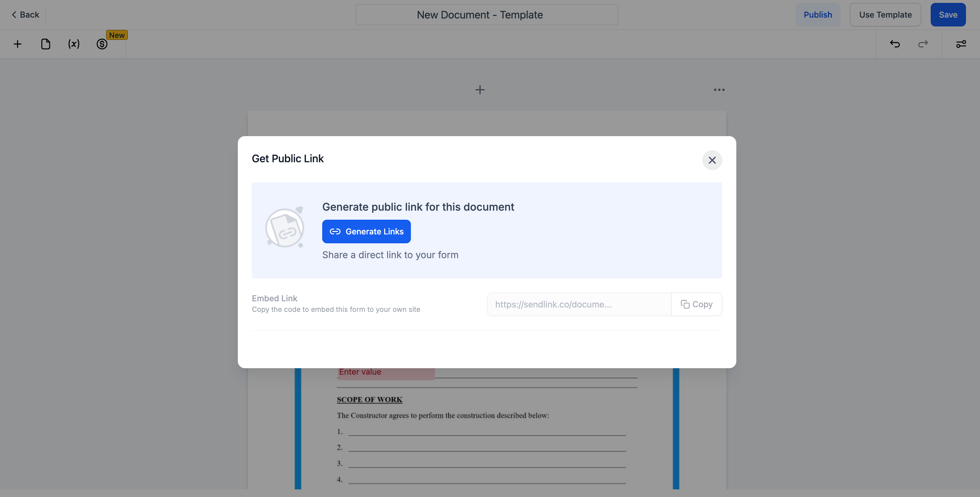Open the settings sliders icon

tap(961, 44)
